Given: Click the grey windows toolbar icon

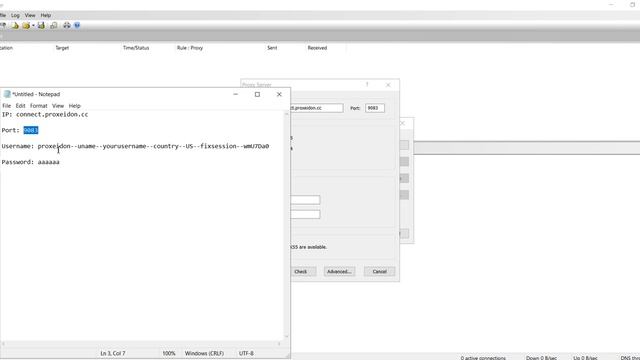Looking at the screenshot, I should [53, 25].
